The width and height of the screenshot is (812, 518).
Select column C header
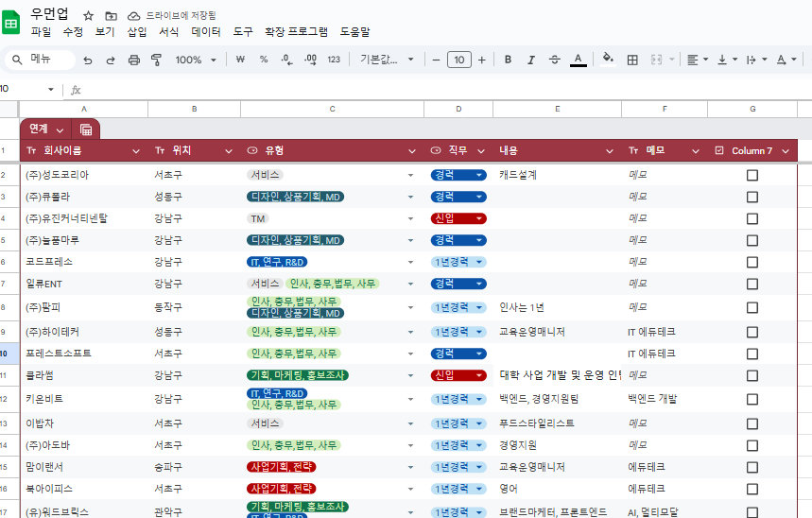tap(333, 109)
